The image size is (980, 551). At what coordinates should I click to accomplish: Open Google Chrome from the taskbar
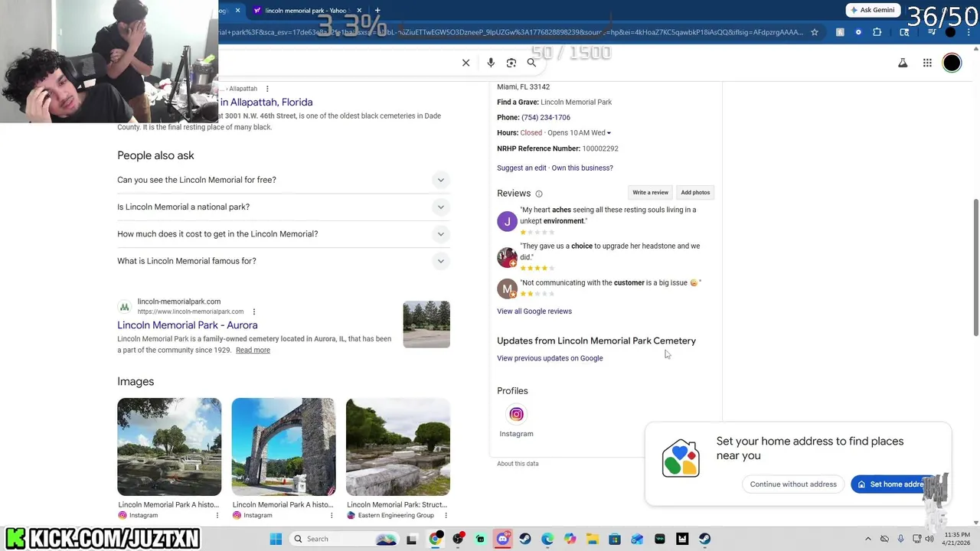pyautogui.click(x=435, y=539)
